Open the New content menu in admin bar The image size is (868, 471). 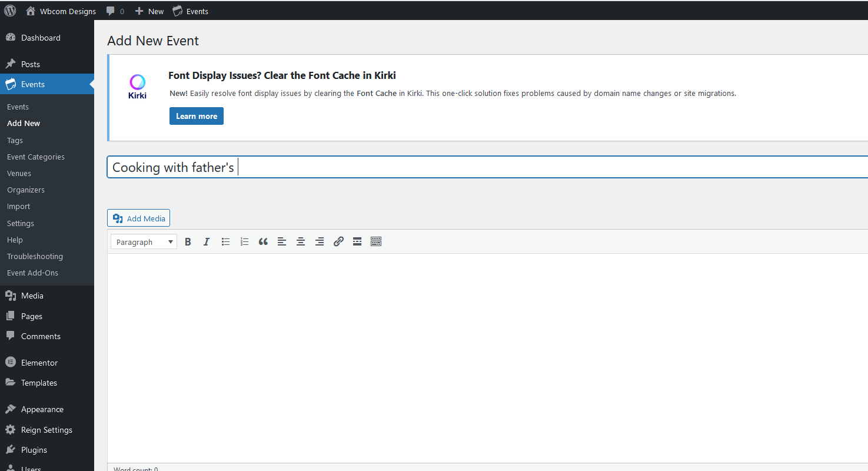(149, 11)
